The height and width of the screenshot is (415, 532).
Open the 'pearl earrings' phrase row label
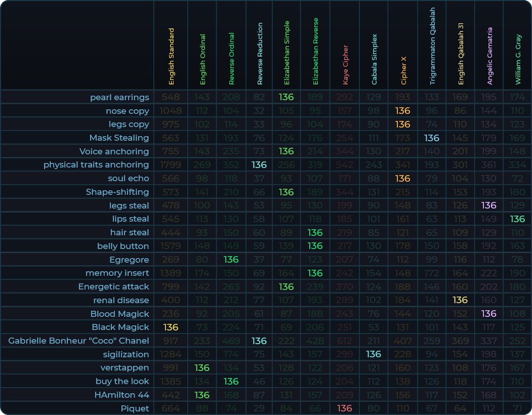point(119,97)
